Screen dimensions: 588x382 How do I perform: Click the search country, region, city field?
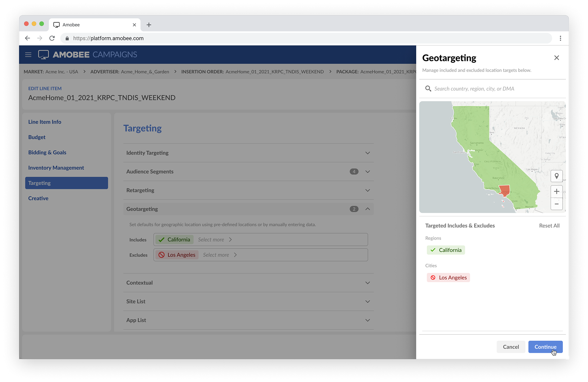tap(492, 89)
